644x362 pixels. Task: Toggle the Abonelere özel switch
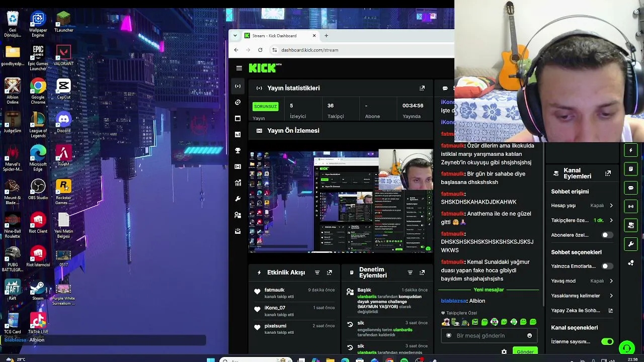coord(607,235)
